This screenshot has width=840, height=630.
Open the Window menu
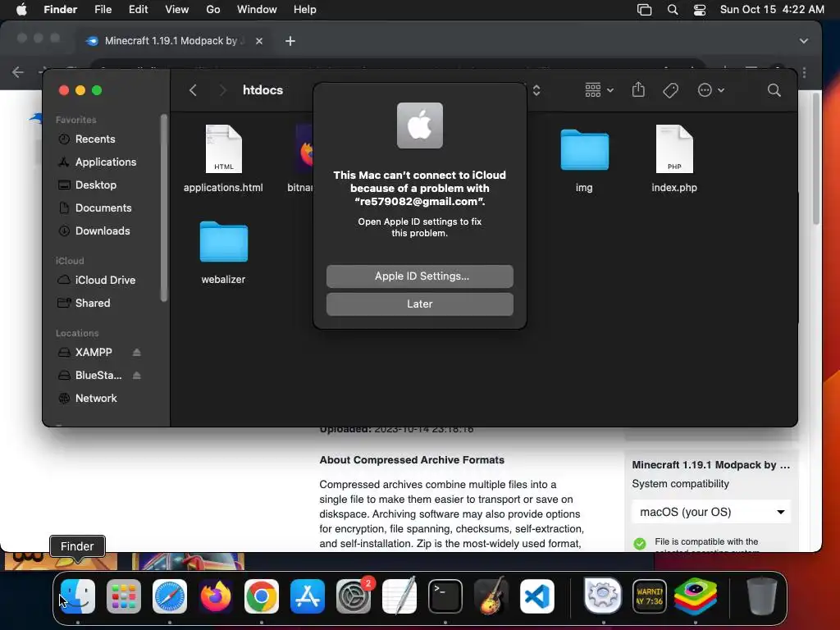257,10
